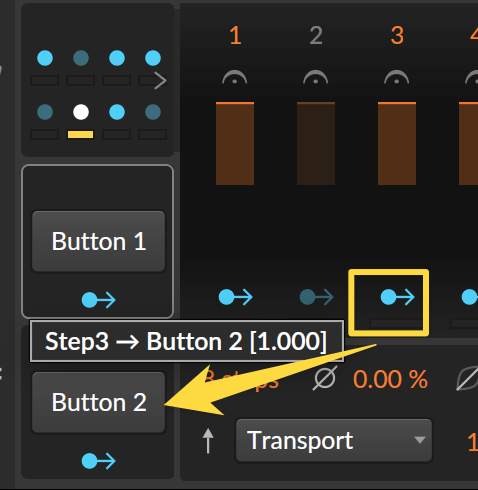478x490 pixels.
Task: Click the Step 1 modulation routing arrow
Action: coord(235,297)
